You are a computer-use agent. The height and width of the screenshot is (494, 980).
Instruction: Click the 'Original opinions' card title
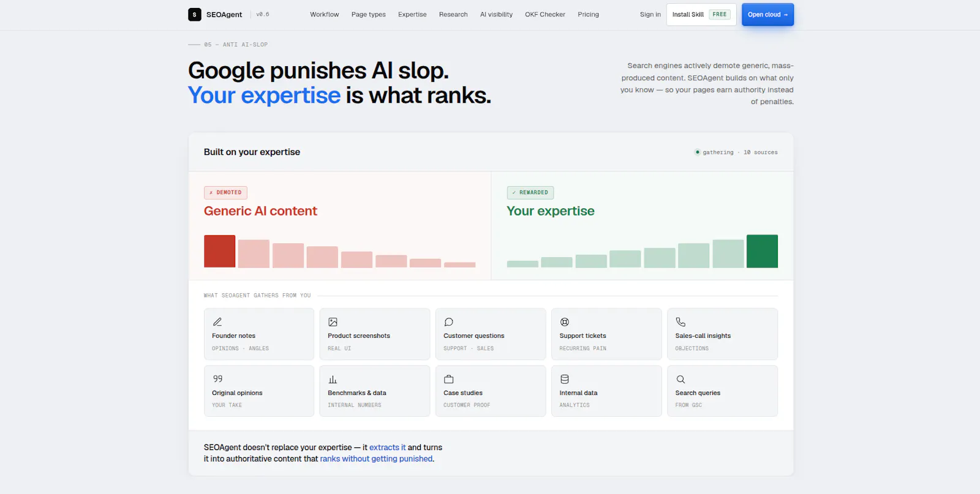pos(237,393)
